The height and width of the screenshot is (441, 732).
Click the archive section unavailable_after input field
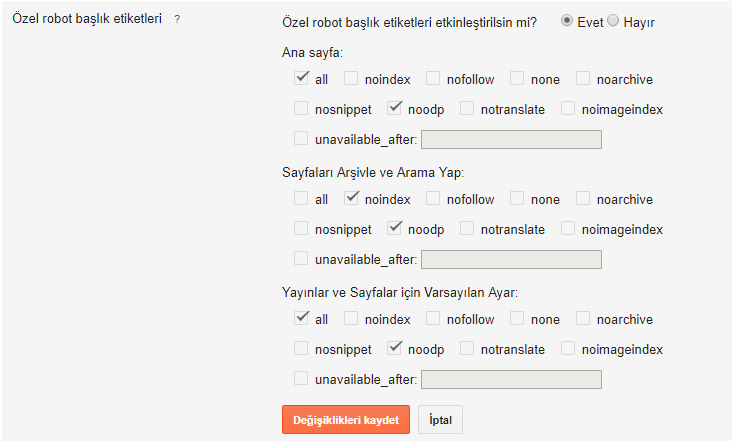pos(511,260)
